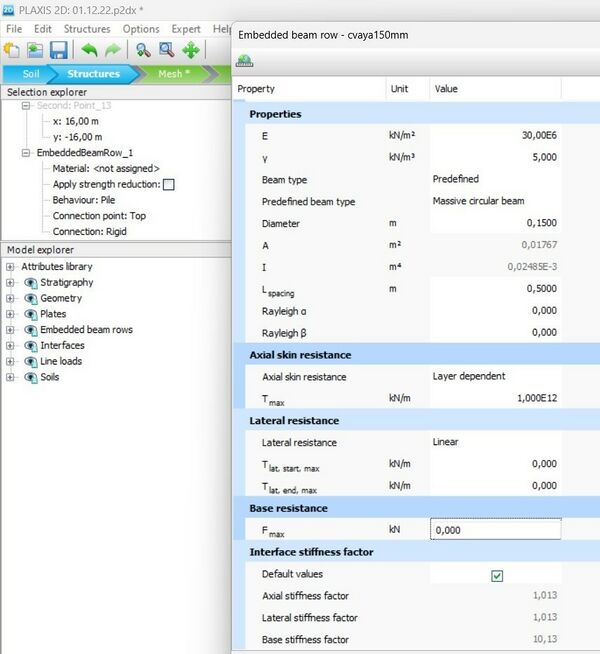Click the material database icon in dialog
The height and width of the screenshot is (654, 600).
244,61
